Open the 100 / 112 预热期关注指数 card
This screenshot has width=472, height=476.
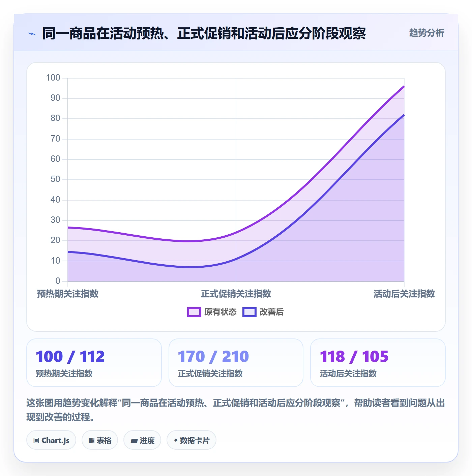tap(94, 363)
